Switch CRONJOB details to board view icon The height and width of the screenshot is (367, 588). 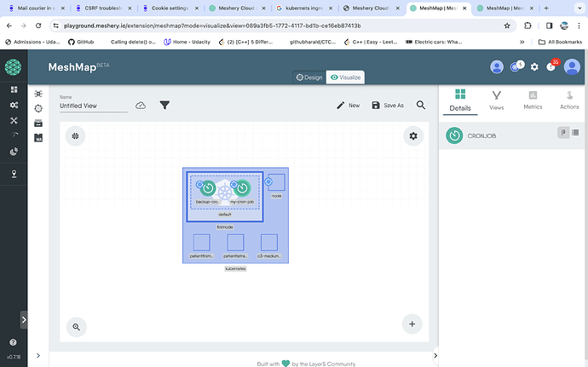click(563, 132)
